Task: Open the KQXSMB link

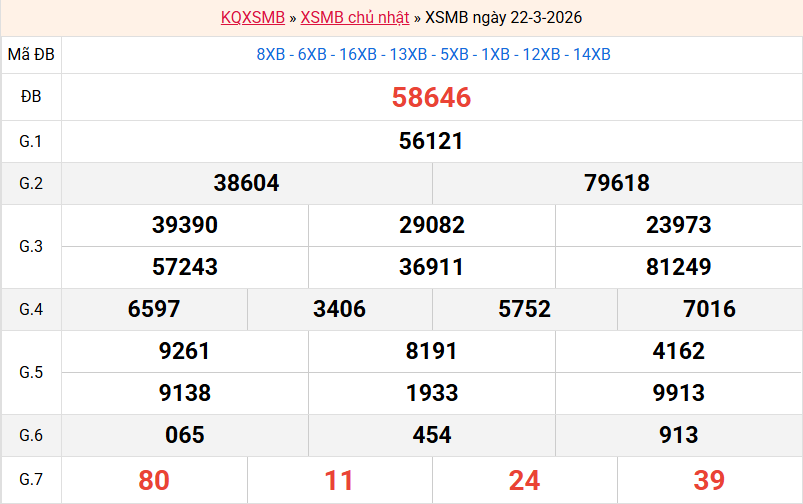Action: (252, 17)
